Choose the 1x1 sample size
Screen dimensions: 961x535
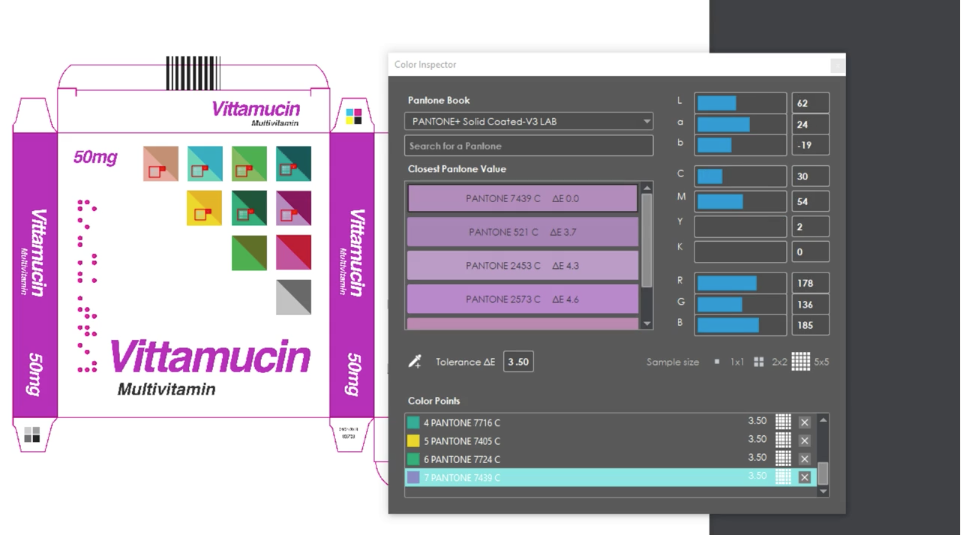pos(716,362)
